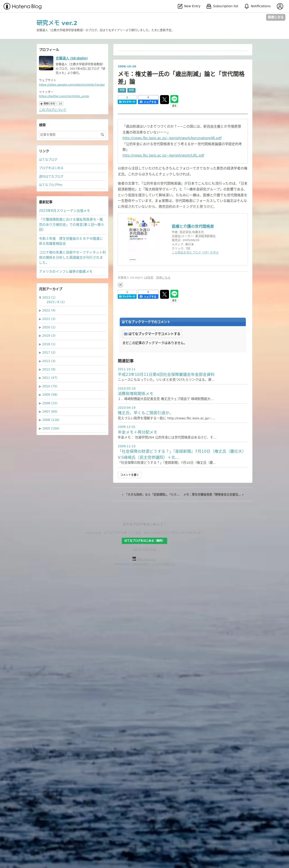Open the LRL.pdf link
This screenshot has width=289, height=868.
[163, 155]
